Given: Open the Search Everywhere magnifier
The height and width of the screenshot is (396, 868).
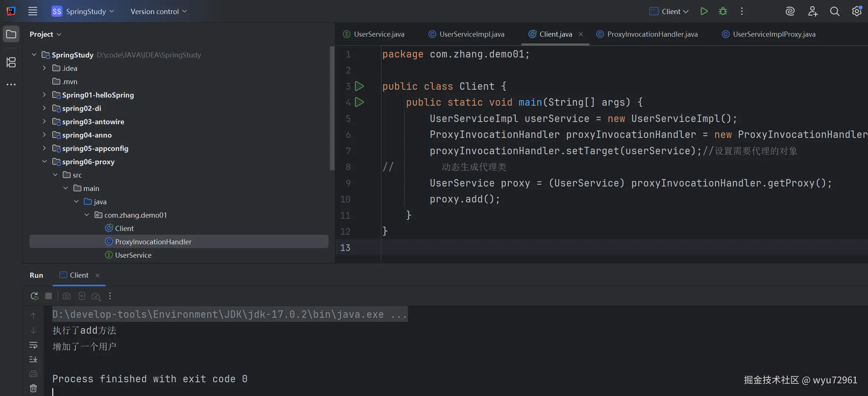Looking at the screenshot, I should coord(835,11).
